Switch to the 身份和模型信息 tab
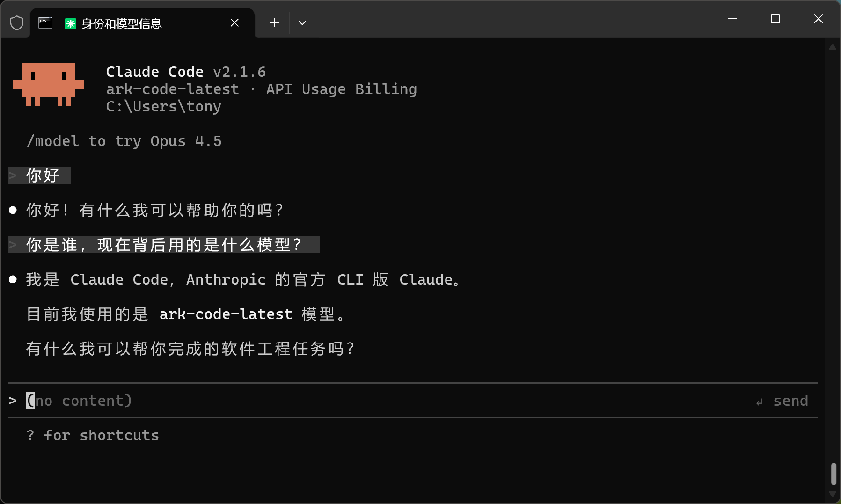The width and height of the screenshot is (841, 504). (122, 22)
